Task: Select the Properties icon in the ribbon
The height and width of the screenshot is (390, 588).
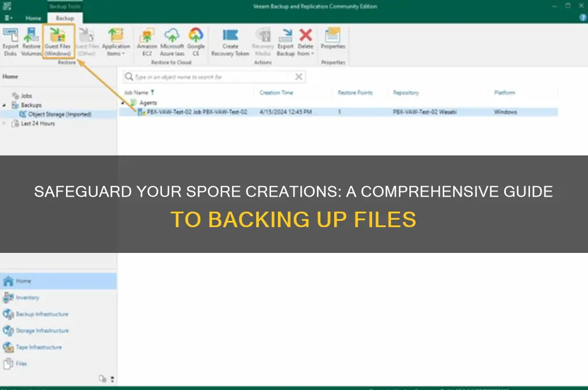Action: [332, 40]
